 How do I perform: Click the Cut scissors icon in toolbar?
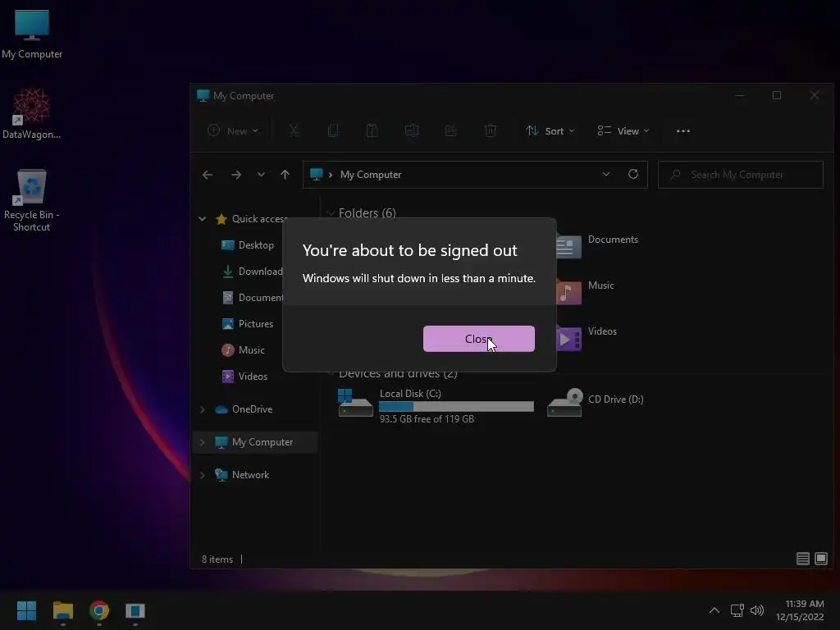(294, 130)
